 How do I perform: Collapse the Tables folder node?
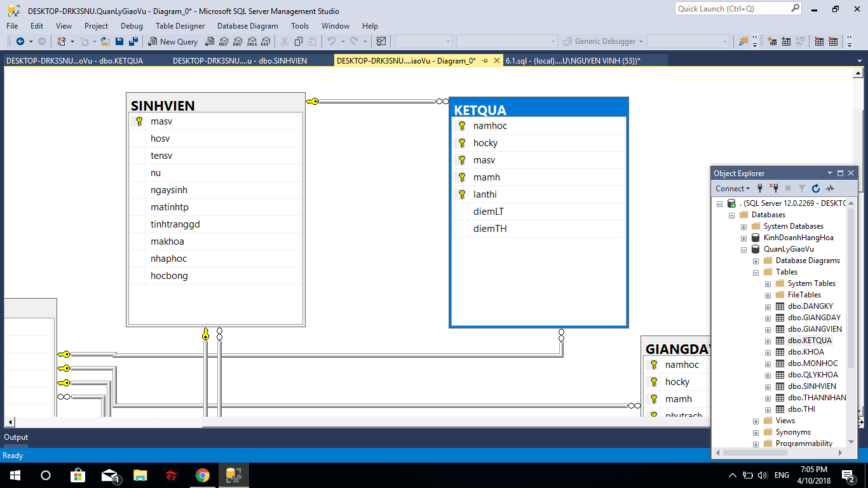click(x=756, y=273)
